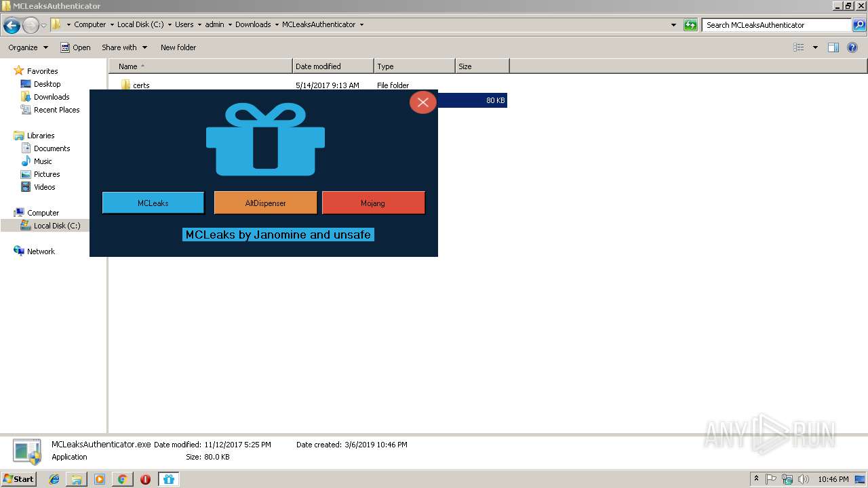Click Computer in the address breadcrumb
The image size is (868, 488).
click(x=90, y=24)
